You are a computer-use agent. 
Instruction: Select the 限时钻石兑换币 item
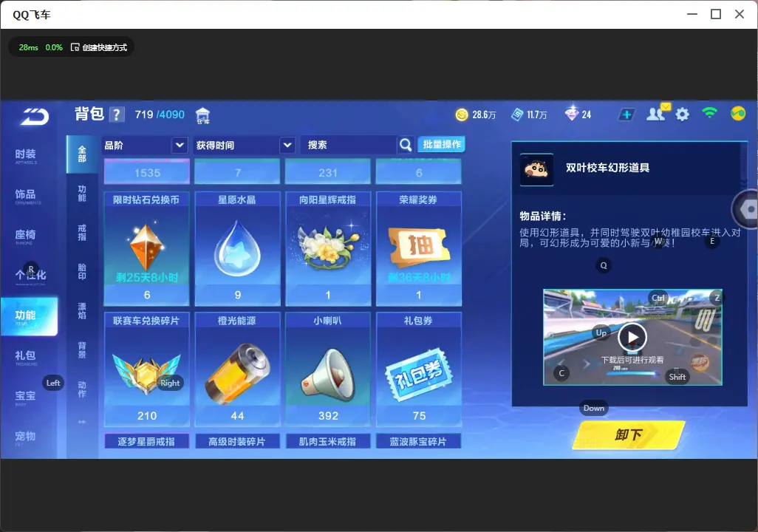pos(146,248)
